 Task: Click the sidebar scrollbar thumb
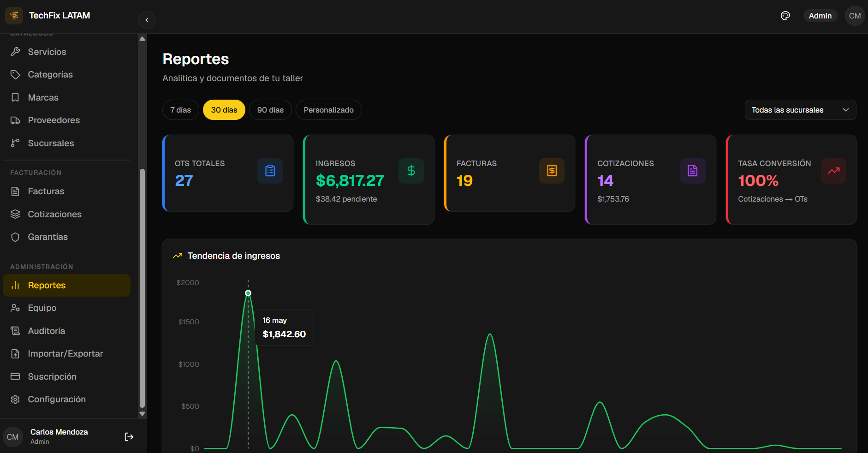(x=142, y=288)
